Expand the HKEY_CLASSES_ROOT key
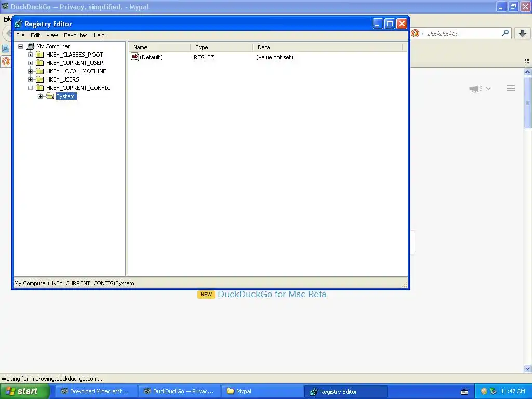This screenshot has width=532, height=399. click(x=30, y=55)
